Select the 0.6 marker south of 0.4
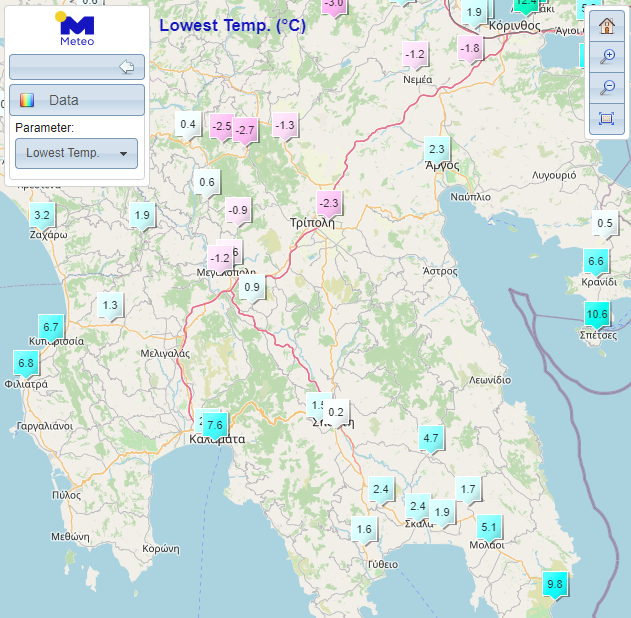This screenshot has height=618, width=631. point(207,184)
